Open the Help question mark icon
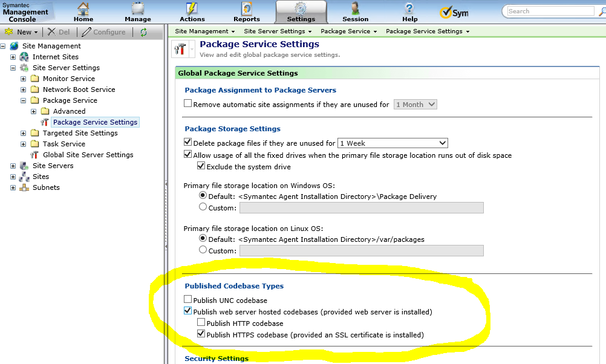 click(409, 8)
